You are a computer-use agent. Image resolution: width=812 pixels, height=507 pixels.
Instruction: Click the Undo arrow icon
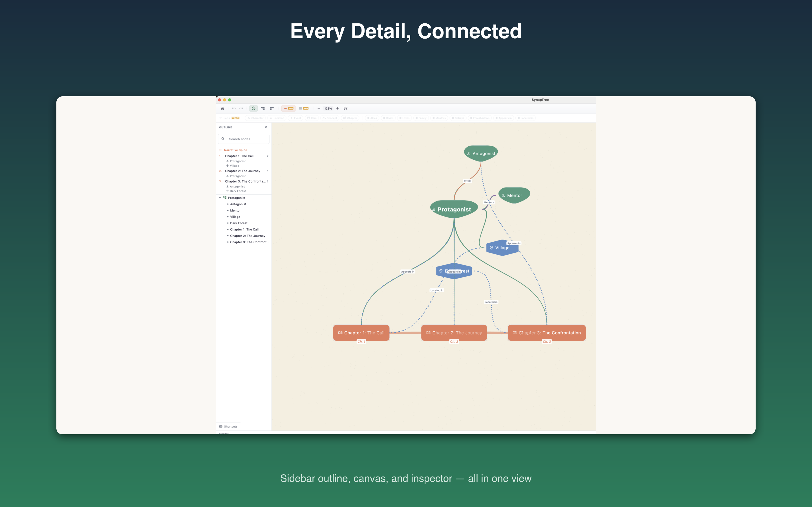click(x=234, y=108)
